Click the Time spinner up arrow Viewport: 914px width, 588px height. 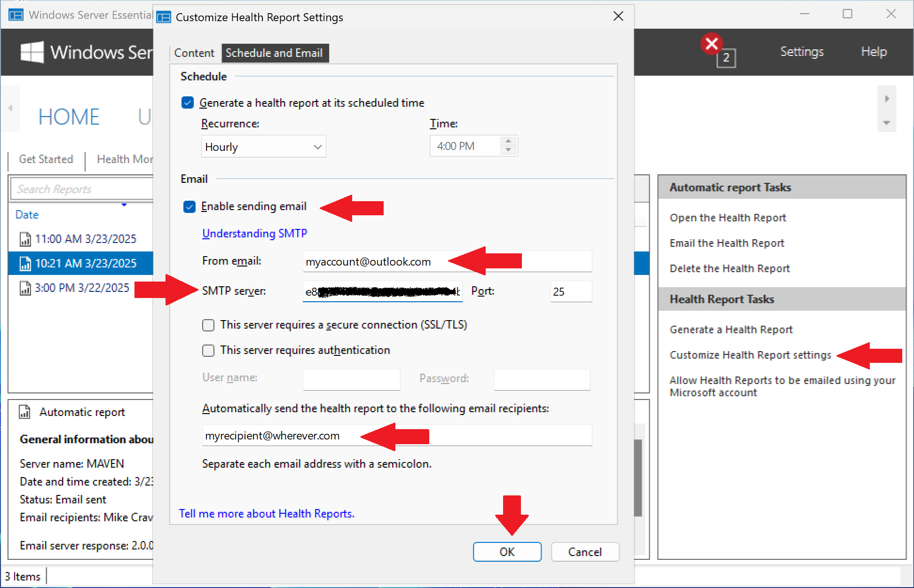[x=508, y=141]
